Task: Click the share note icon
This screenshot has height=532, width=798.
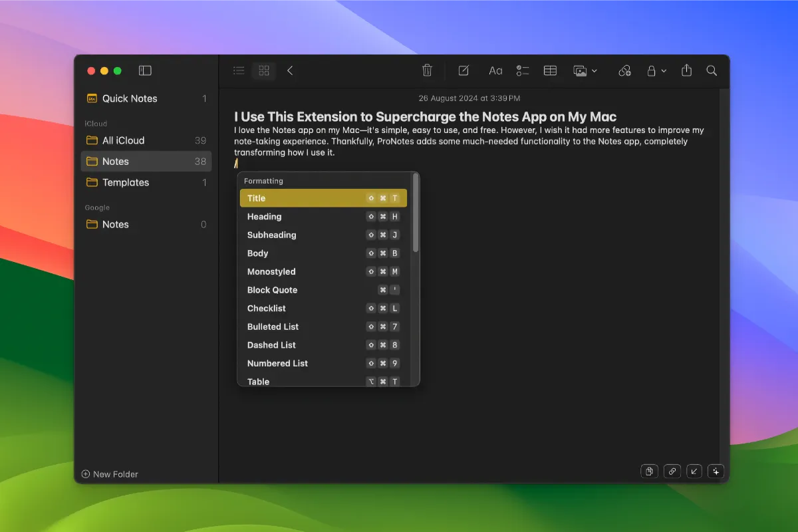Action: click(686, 70)
